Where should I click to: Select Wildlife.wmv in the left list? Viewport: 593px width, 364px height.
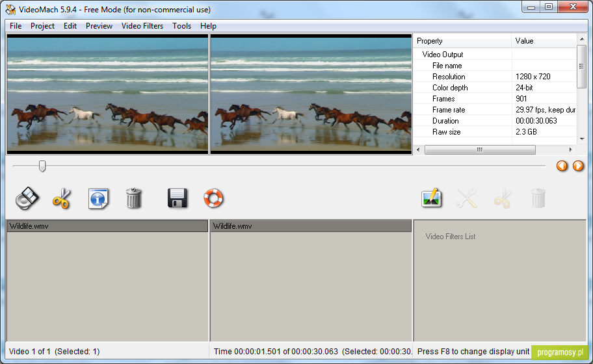[x=107, y=226]
